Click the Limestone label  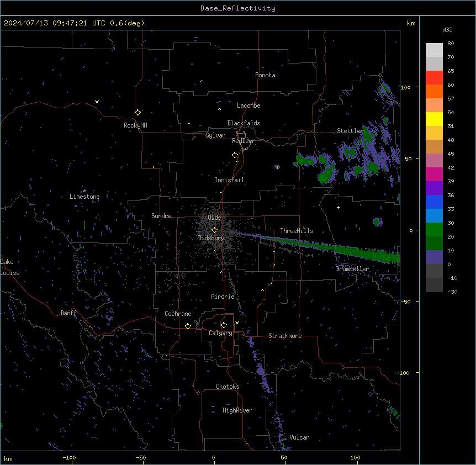coord(84,197)
